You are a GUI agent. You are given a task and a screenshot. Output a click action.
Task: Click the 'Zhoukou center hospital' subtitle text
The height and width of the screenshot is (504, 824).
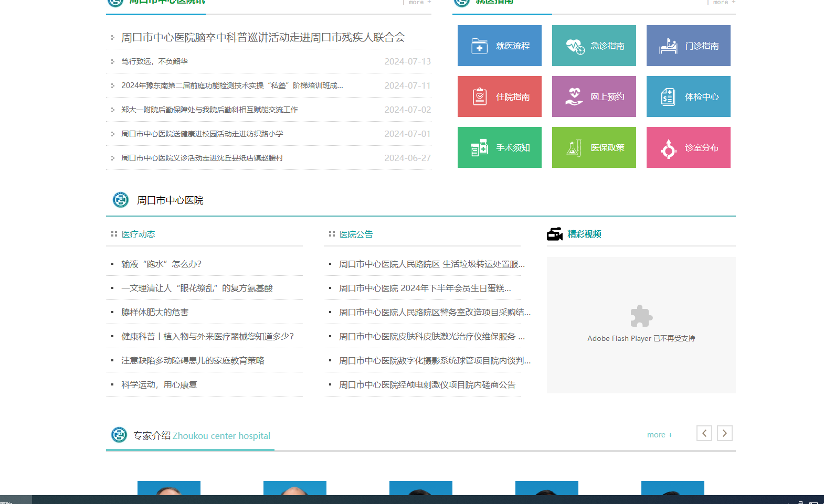tap(221, 436)
